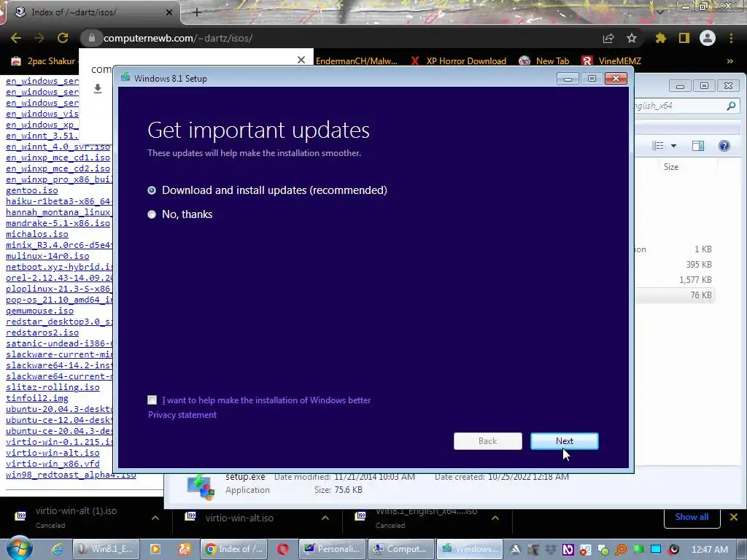Check help make installation better checkbox
Image resolution: width=747 pixels, height=560 pixels.
point(152,400)
